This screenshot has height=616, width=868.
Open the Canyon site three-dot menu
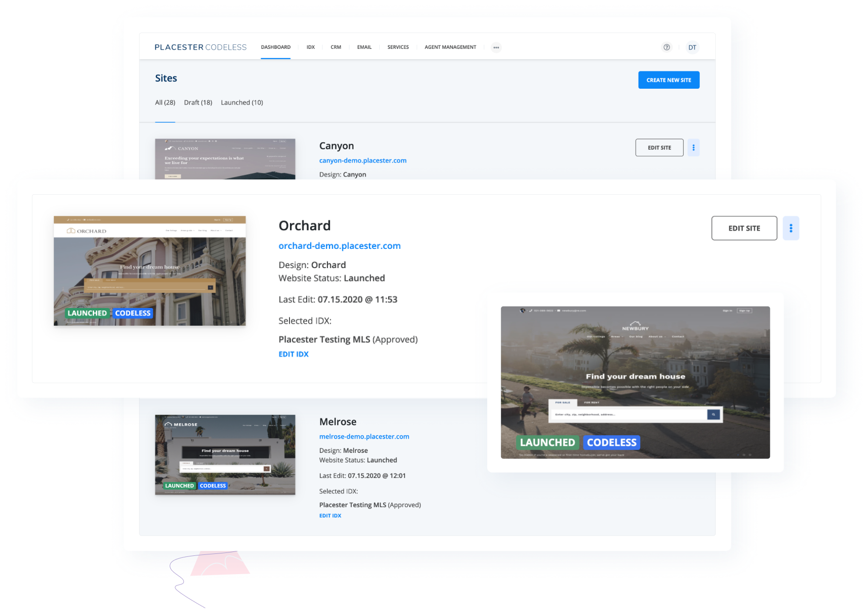693,148
